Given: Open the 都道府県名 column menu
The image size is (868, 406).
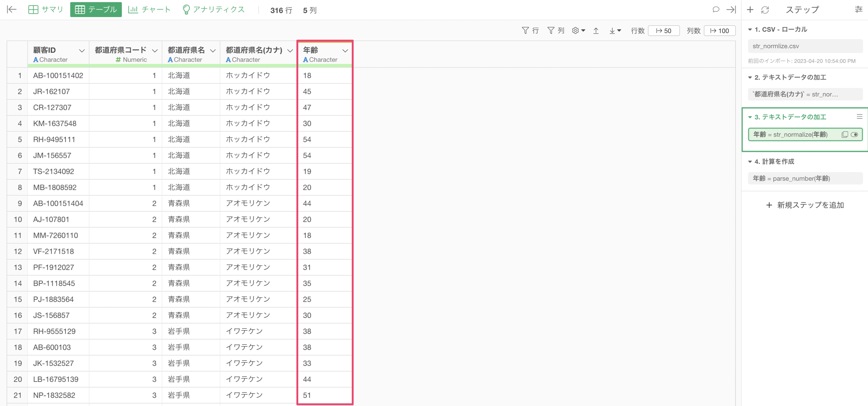Looking at the screenshot, I should pos(213,51).
